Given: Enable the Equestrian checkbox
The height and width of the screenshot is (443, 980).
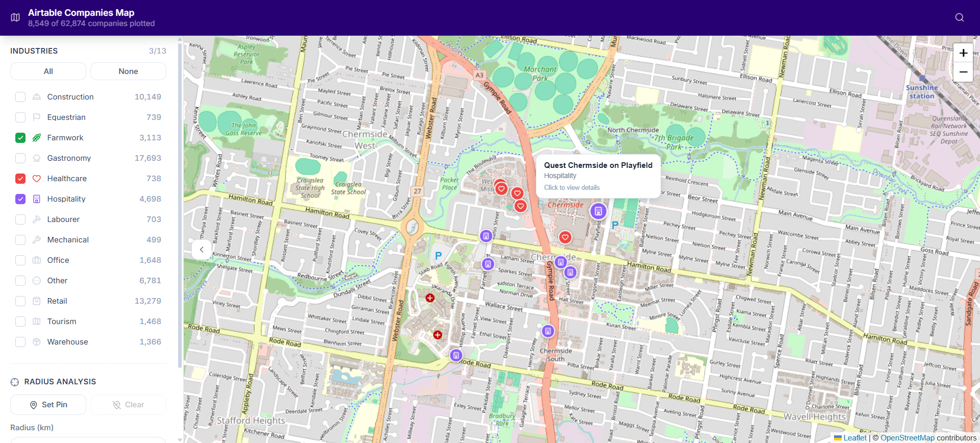Looking at the screenshot, I should coord(20,117).
